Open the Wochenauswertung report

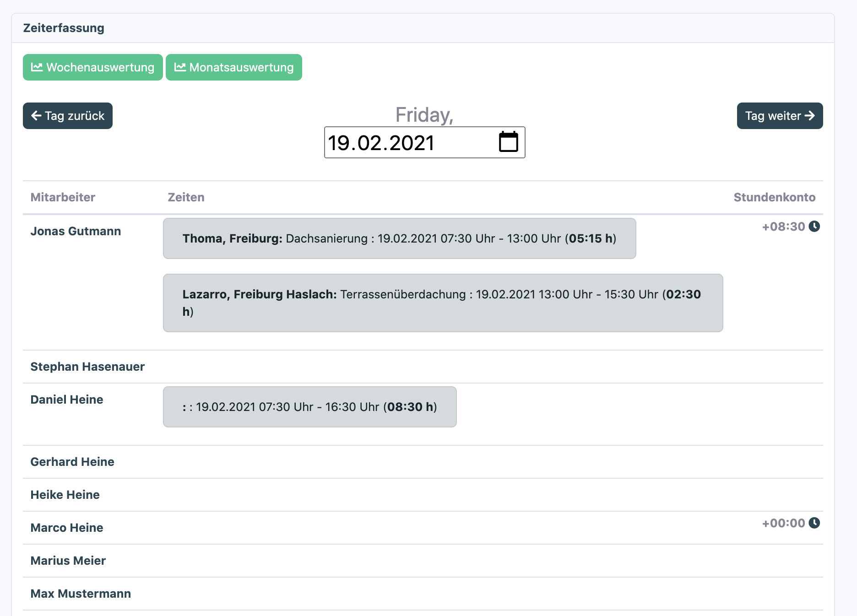click(x=93, y=67)
